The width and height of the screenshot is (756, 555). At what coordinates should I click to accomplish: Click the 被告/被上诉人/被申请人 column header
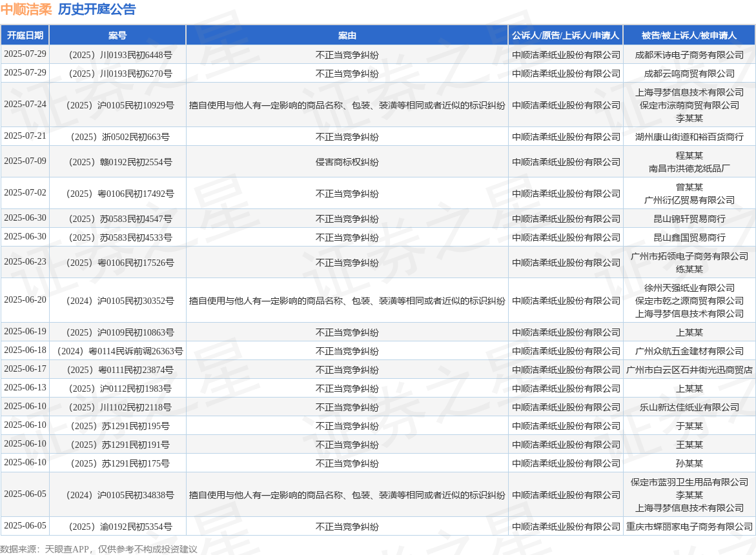(689, 35)
